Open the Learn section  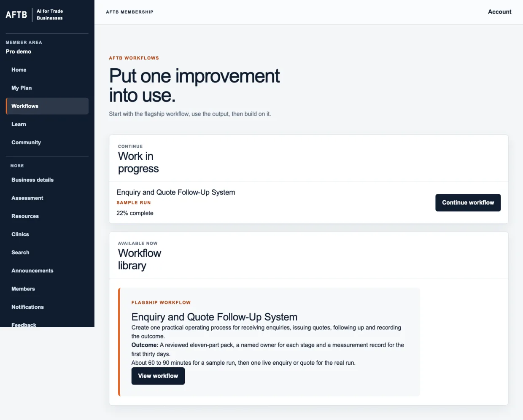47,124
